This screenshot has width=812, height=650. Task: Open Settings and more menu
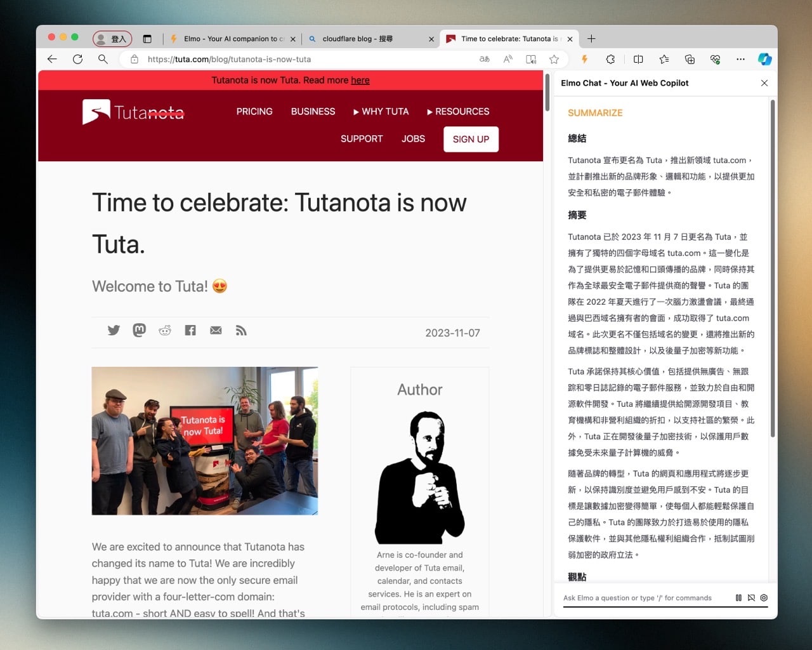740,59
